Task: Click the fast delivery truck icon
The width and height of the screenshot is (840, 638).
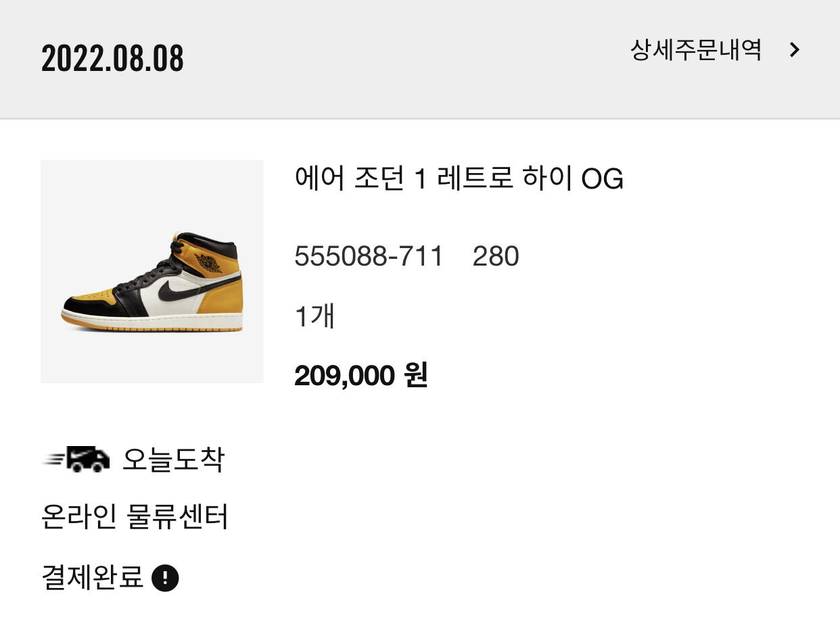Action: (76, 460)
